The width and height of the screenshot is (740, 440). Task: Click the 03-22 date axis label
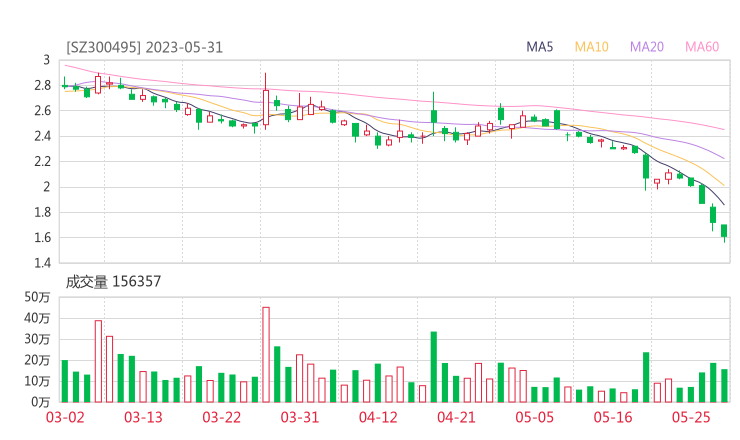point(221,417)
